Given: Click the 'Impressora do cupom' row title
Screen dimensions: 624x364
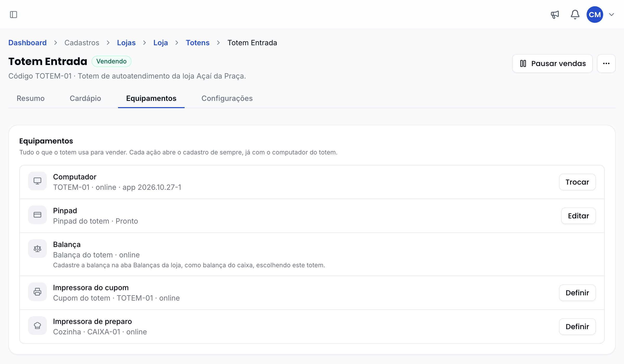Looking at the screenshot, I should pos(91,288).
